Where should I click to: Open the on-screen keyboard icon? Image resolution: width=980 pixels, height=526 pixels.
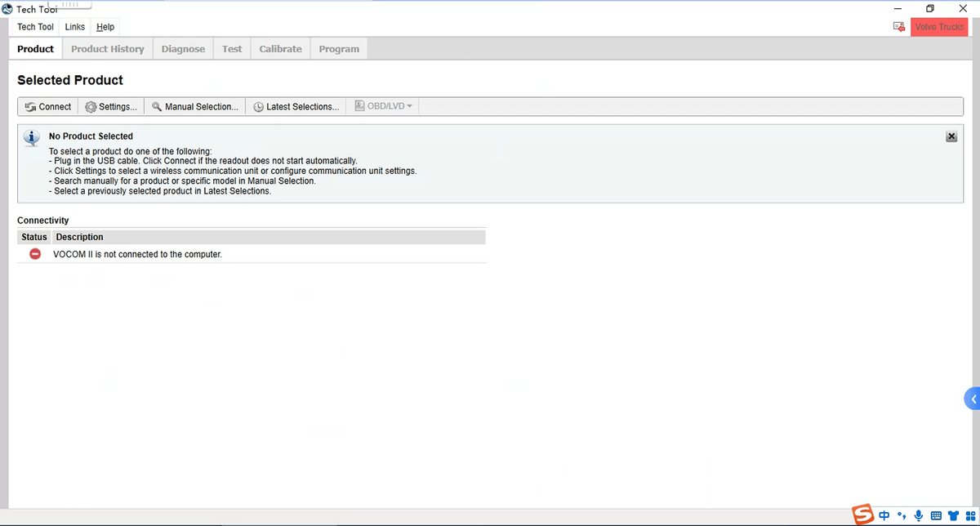[x=936, y=515]
